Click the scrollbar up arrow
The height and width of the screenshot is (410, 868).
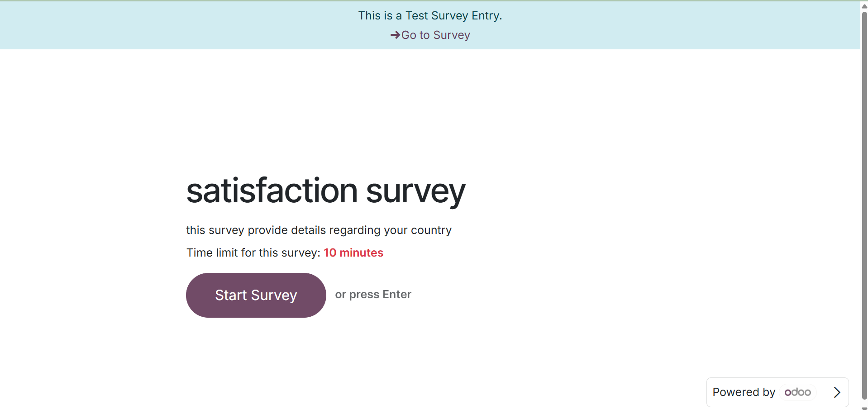[x=864, y=6]
